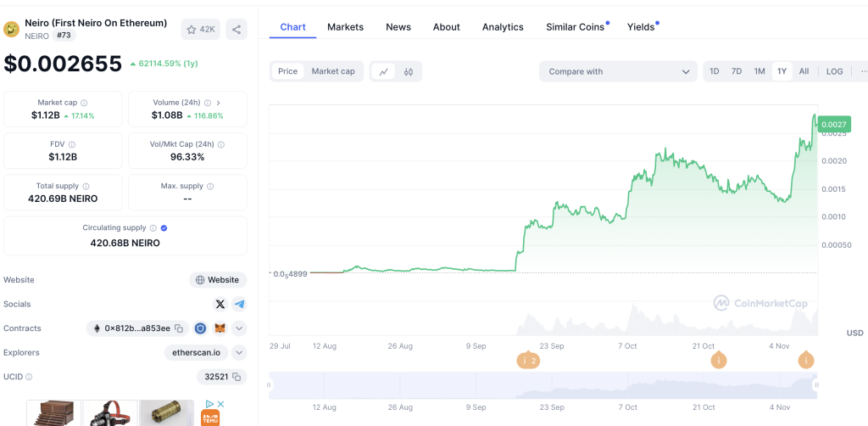Open the Yields tab
The height and width of the screenshot is (426, 868).
pos(642,27)
